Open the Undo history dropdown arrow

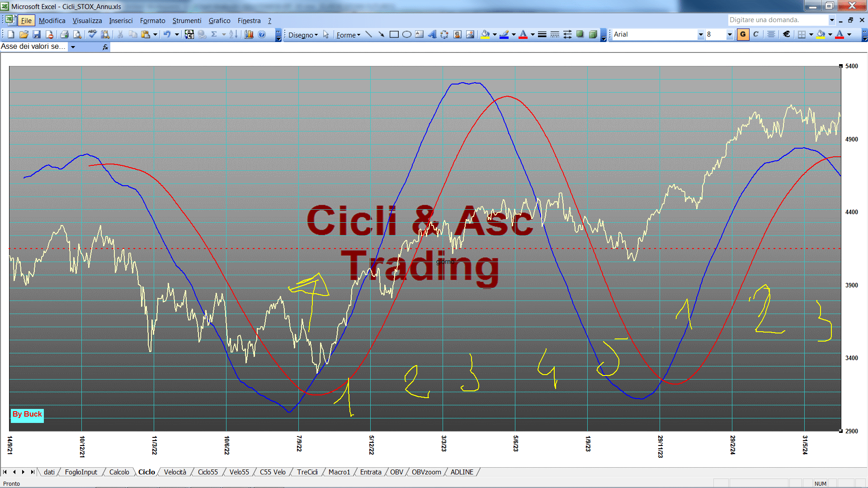(177, 34)
